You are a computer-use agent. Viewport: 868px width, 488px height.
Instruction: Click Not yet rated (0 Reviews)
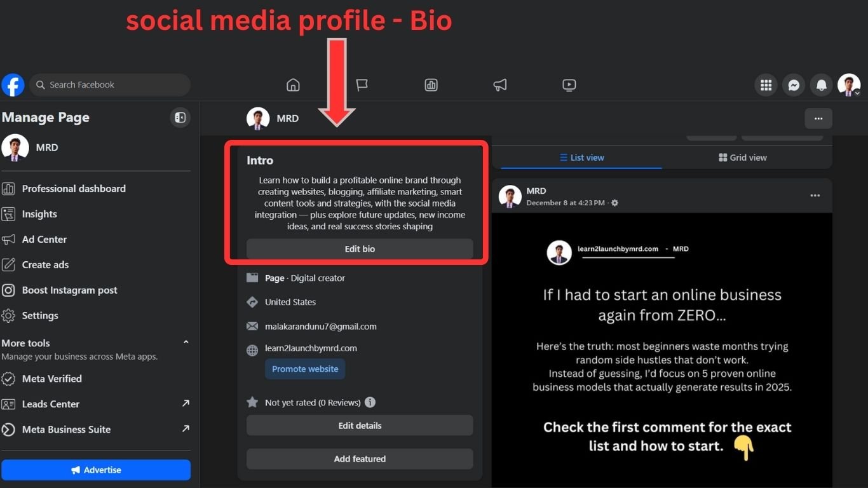coord(313,403)
